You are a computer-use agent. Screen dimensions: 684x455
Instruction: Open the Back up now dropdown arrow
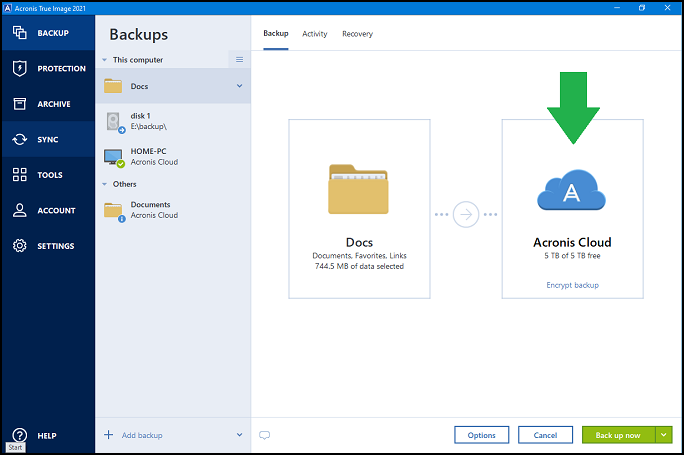click(665, 435)
